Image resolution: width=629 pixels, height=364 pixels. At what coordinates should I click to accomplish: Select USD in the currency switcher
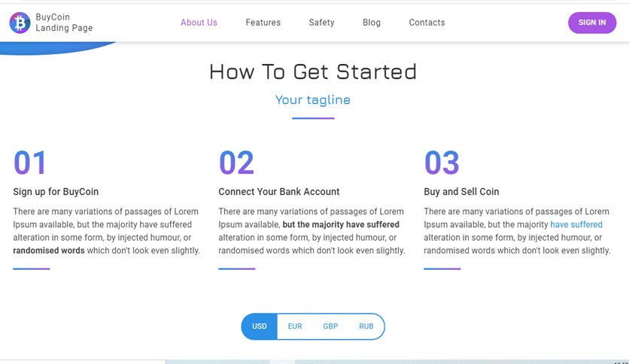coord(259,326)
